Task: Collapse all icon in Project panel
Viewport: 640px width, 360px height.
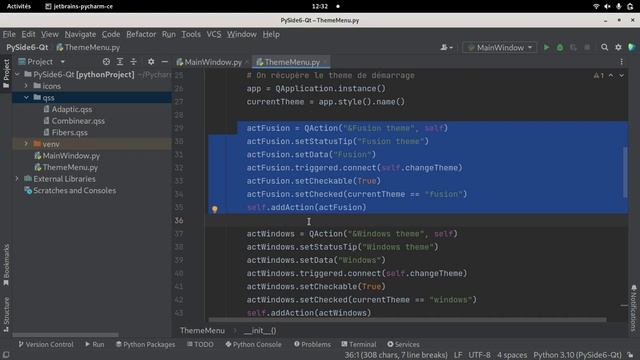Action: tap(133, 62)
